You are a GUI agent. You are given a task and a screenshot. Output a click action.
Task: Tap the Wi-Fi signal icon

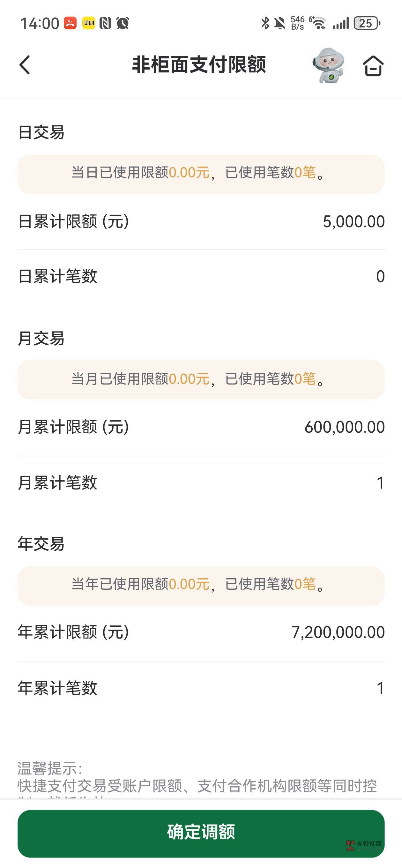(317, 23)
